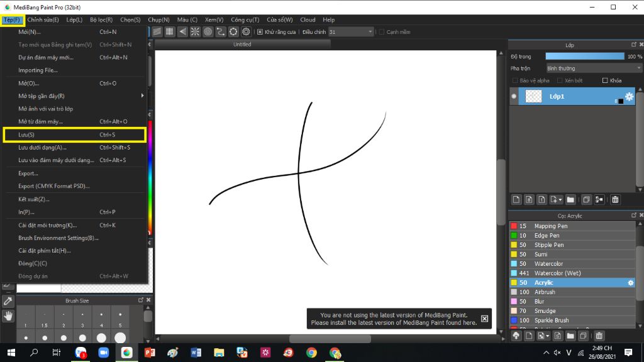644x362 pixels.
Task: Open Zoom from Windows taskbar
Action: 104,353
